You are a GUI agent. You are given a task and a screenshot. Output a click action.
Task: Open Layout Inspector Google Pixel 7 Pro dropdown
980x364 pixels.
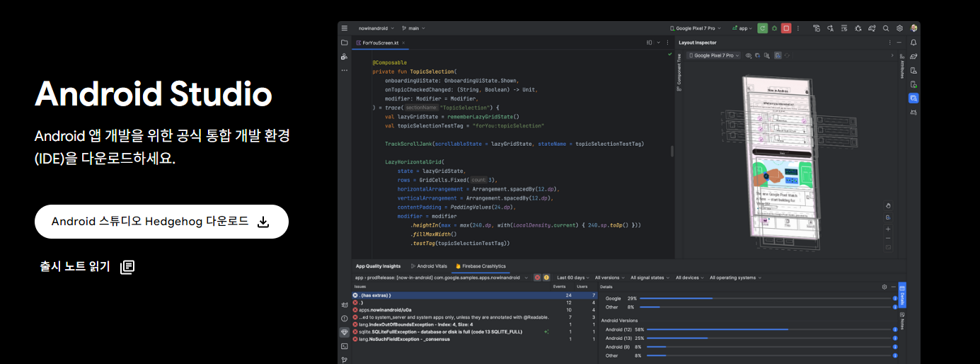pyautogui.click(x=714, y=55)
